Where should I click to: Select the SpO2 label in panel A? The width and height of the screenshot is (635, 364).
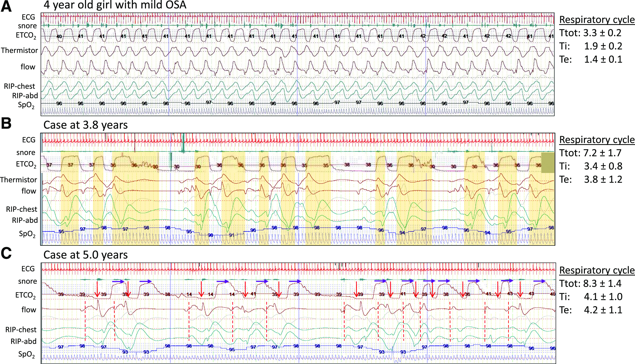pyautogui.click(x=26, y=105)
